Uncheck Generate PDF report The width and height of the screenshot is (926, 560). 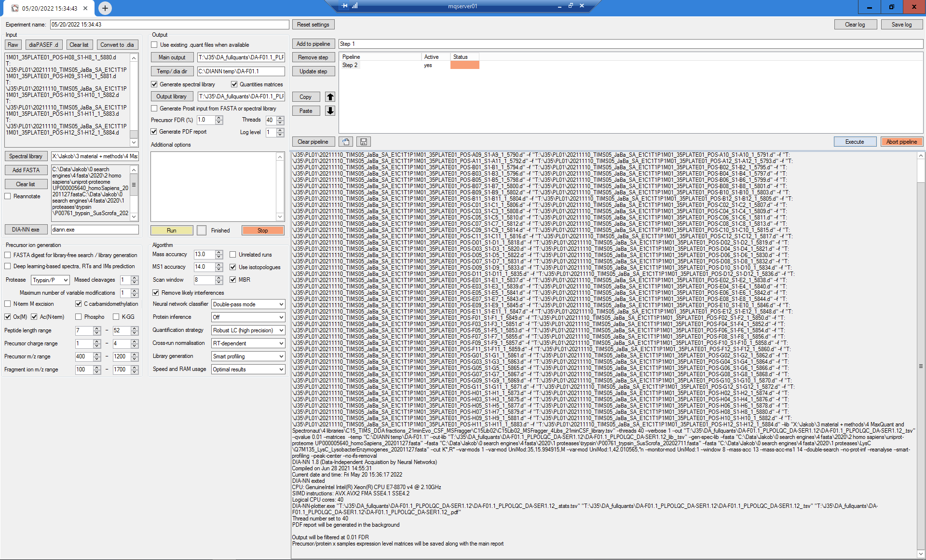[x=154, y=131]
